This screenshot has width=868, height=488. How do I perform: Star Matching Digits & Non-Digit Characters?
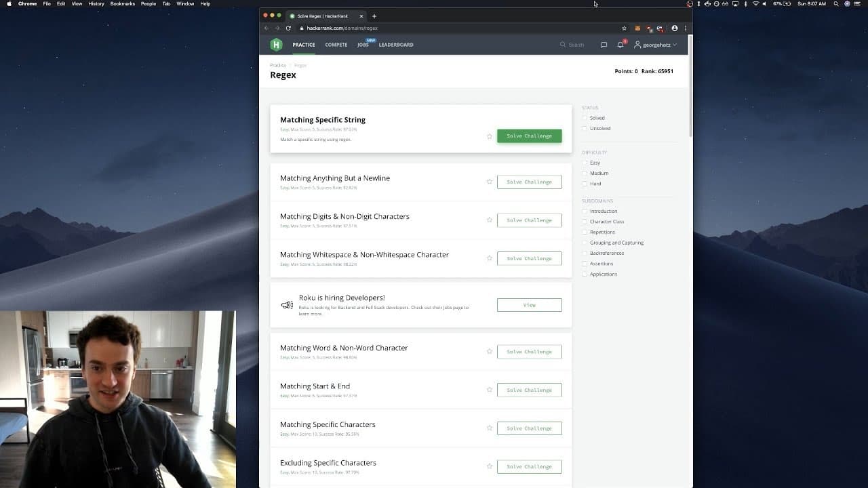coord(489,220)
